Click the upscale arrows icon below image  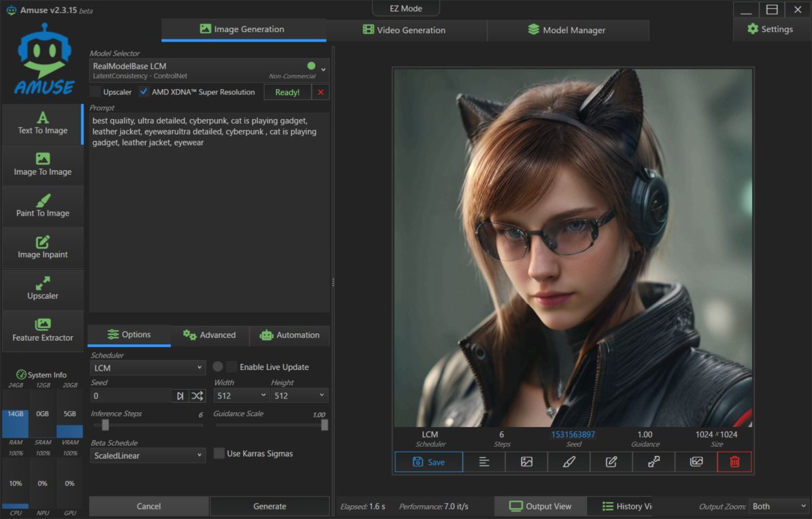pos(654,462)
